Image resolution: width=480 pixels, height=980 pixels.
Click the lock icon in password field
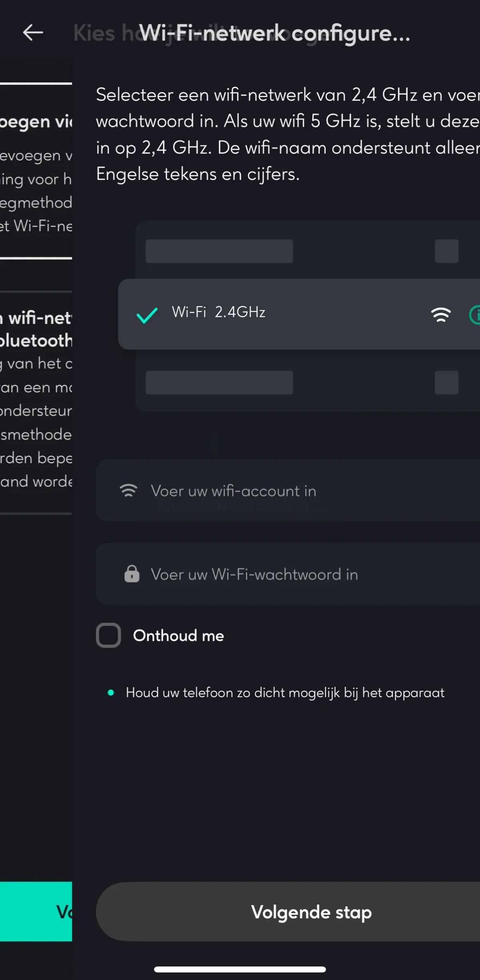pos(132,574)
